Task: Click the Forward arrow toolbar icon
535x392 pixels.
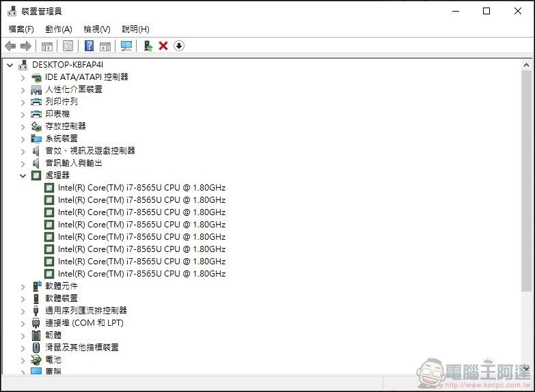Action: pyautogui.click(x=26, y=46)
